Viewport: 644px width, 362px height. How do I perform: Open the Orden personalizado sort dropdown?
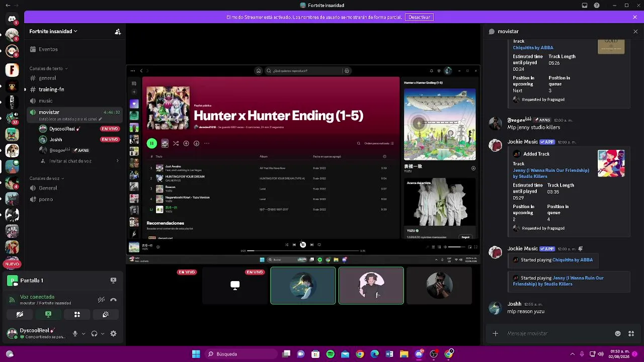point(379,143)
